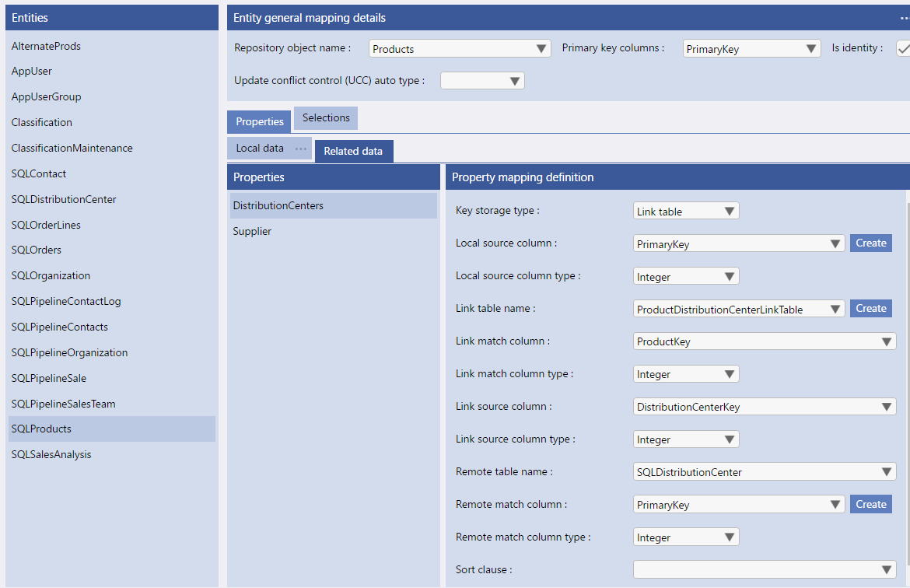Select the SQLPipelineSalesTeam entity
910x588 pixels.
point(111,404)
